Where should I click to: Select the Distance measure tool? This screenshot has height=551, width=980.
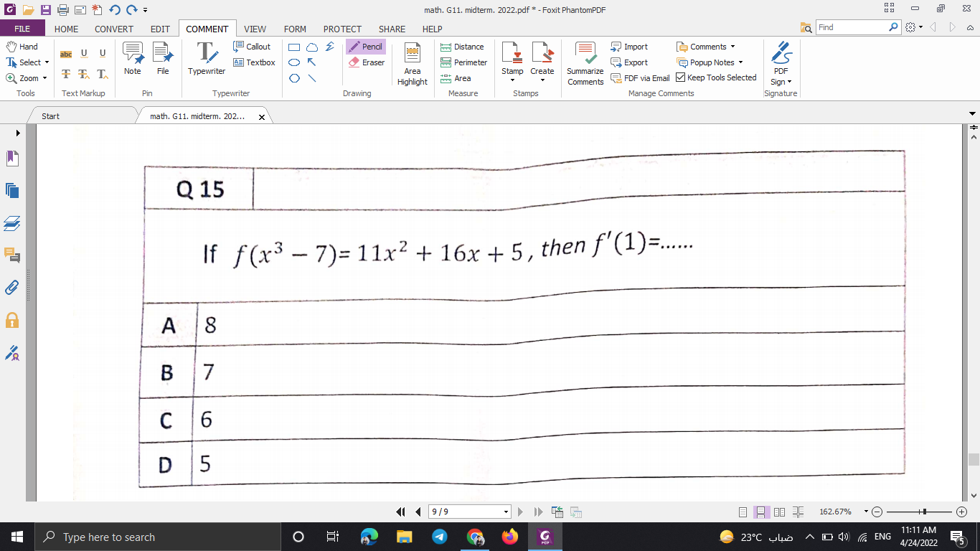[x=463, y=46]
